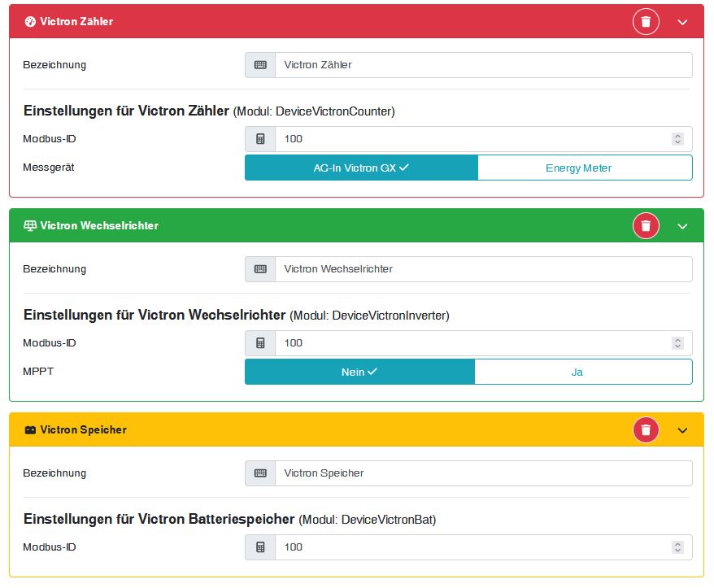714x588 pixels.
Task: Click calculator icon in Wechselrichter Modbus-ID row
Action: [x=260, y=343]
